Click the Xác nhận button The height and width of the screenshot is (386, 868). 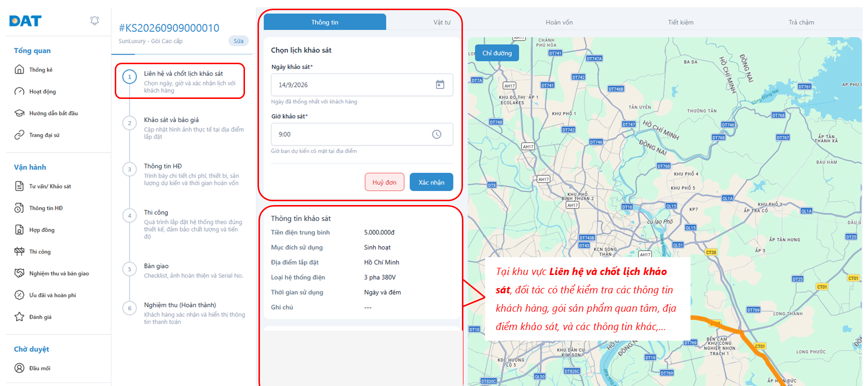pos(431,182)
